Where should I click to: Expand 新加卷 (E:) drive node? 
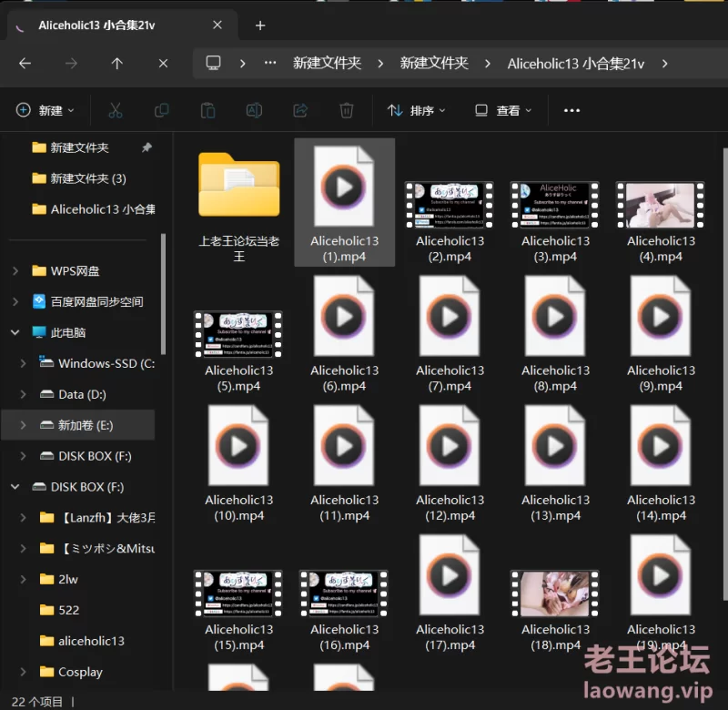(23, 425)
